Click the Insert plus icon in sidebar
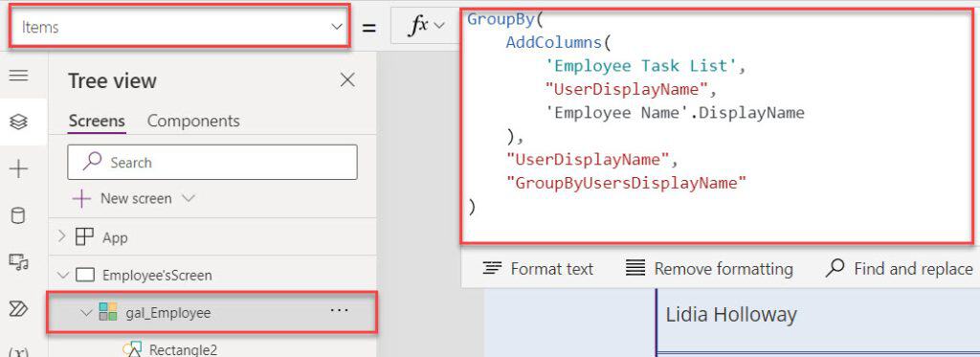Image resolution: width=980 pixels, height=357 pixels. point(19,168)
